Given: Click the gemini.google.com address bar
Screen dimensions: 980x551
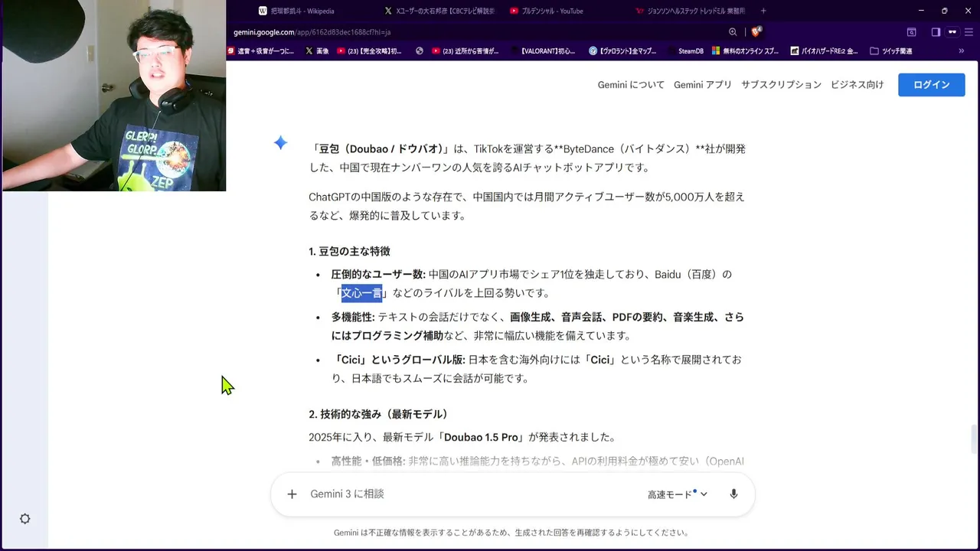Looking at the screenshot, I should pyautogui.click(x=475, y=32).
